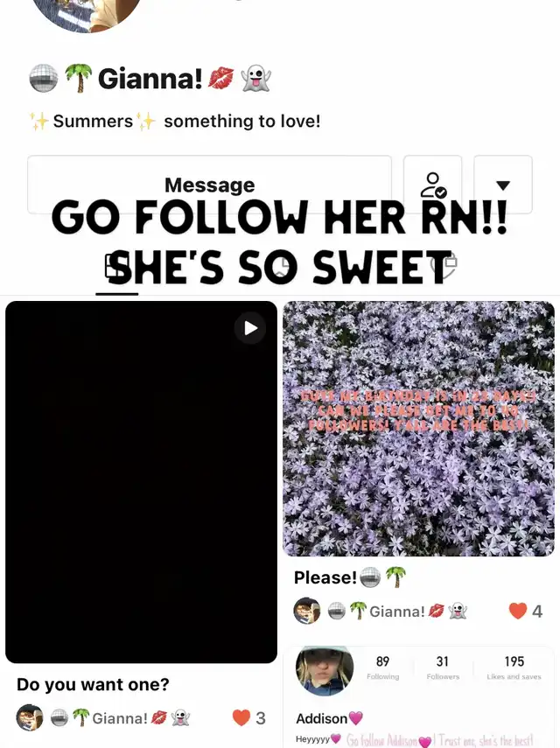This screenshot has height=748, width=560.
Task: Tap Gianna username beside the 4 likes
Action: pyautogui.click(x=398, y=612)
